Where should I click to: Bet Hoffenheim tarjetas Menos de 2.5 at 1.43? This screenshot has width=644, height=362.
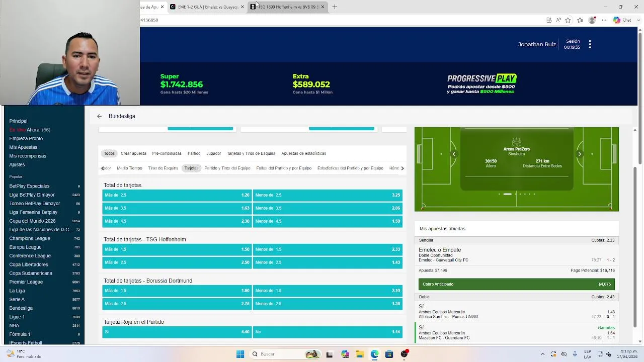328,262
